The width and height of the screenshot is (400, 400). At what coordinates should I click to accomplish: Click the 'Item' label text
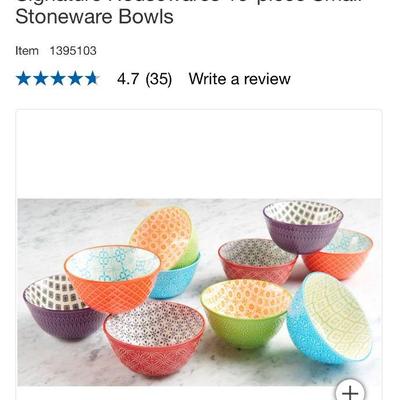coord(27,51)
